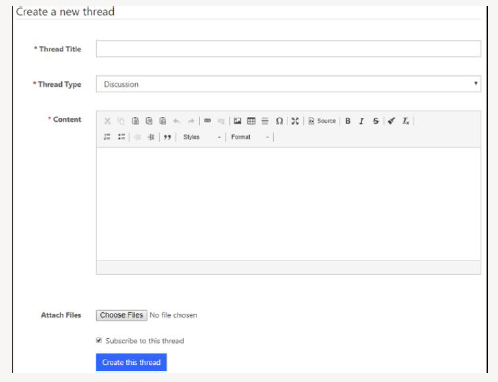This screenshot has height=382, width=498.
Task: Maximize the editor with the expand icon
Action: coord(295,121)
